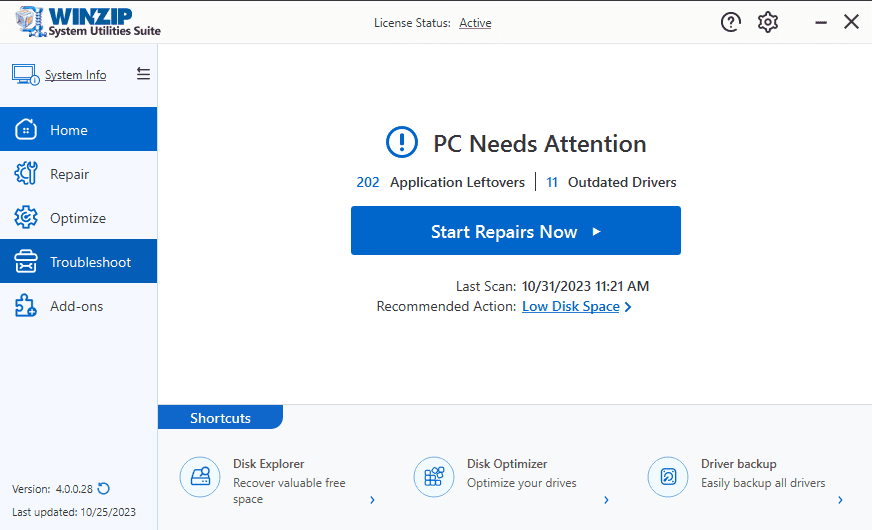Open the Disk Optimizer shortcut title

[507, 464]
